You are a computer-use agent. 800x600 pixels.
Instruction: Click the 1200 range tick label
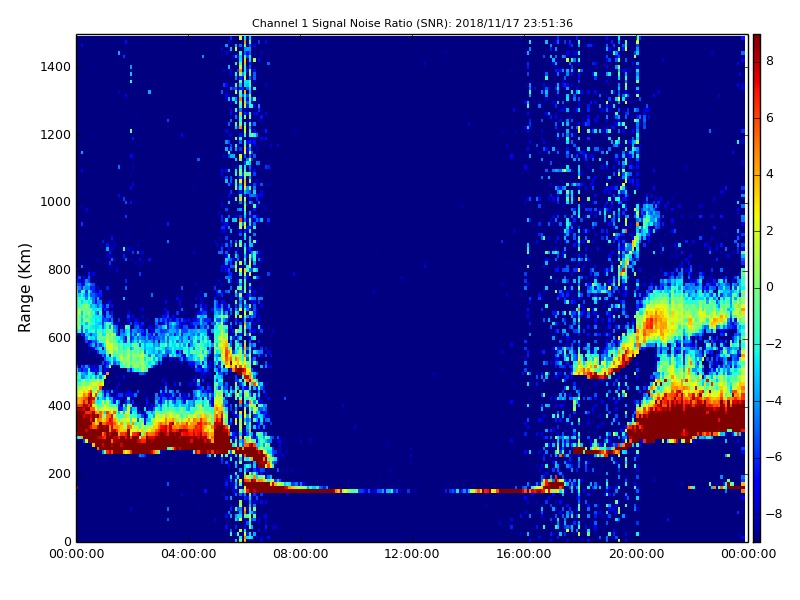click(x=55, y=135)
